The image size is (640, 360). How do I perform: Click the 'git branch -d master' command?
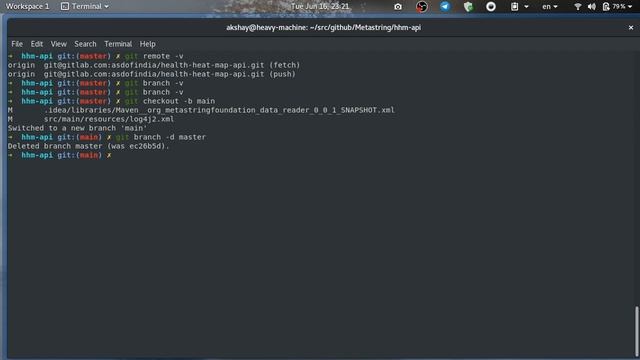tap(161, 137)
